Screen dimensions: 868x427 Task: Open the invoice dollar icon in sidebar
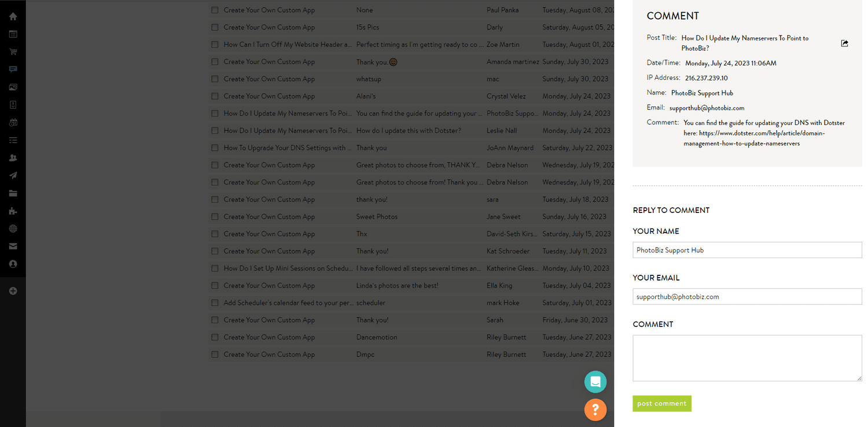tap(13, 105)
